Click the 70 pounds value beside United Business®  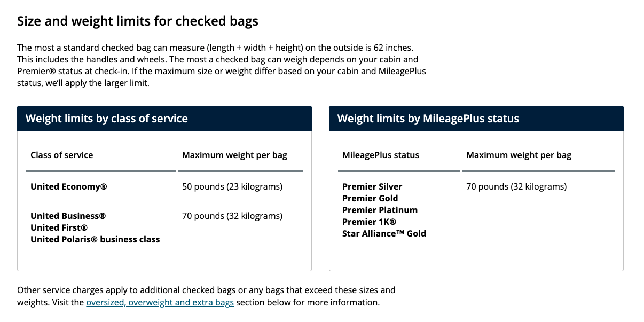point(232,216)
